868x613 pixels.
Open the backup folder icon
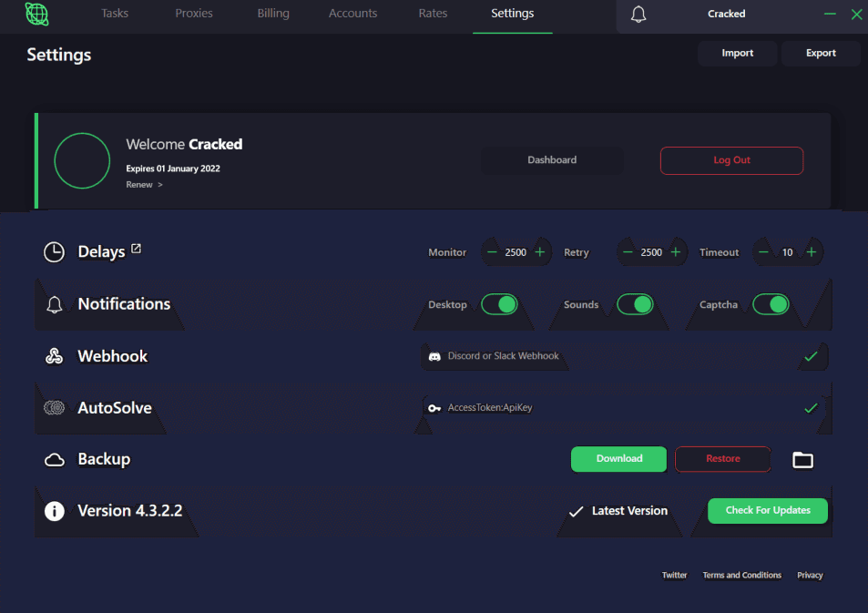802,460
